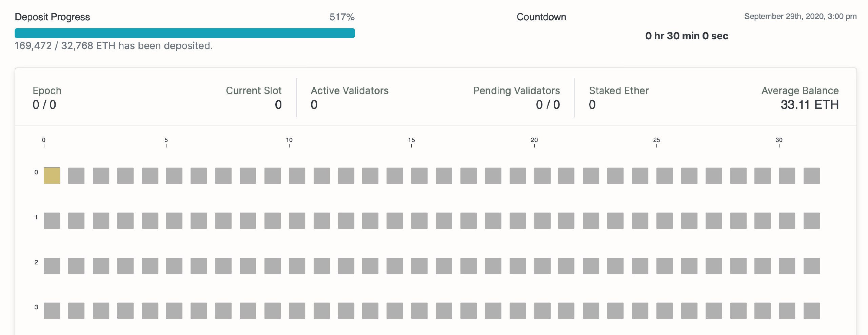The image size is (868, 335).
Task: Select slot 20 square in epoch row 0
Action: [x=542, y=176]
